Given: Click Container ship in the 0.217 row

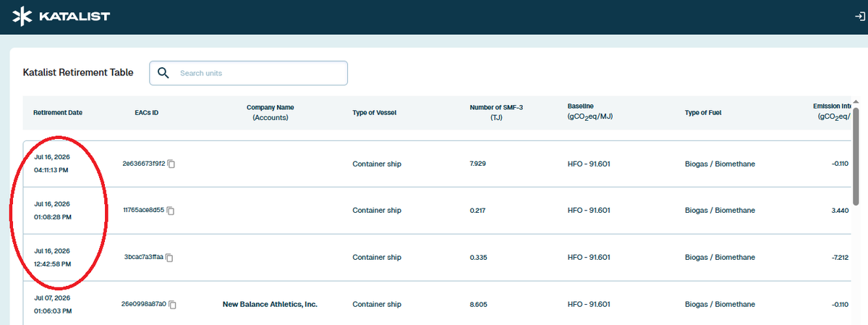Looking at the screenshot, I should point(377,211).
